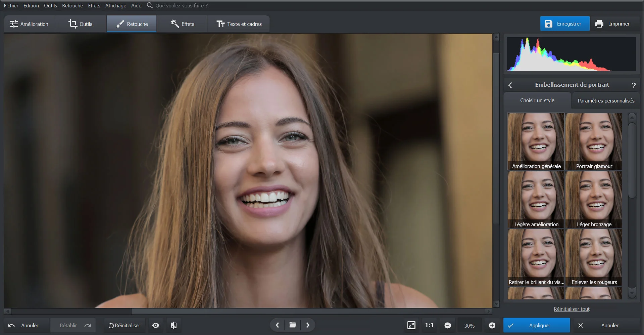Zoom in with the plus icon
Screen dimensions: 644x335
point(492,325)
